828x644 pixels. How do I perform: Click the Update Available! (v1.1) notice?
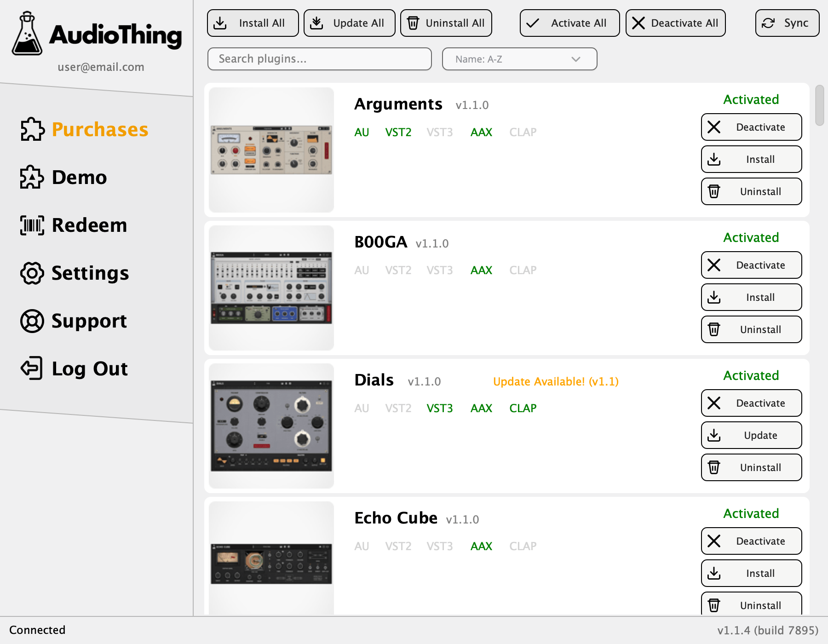pos(556,382)
